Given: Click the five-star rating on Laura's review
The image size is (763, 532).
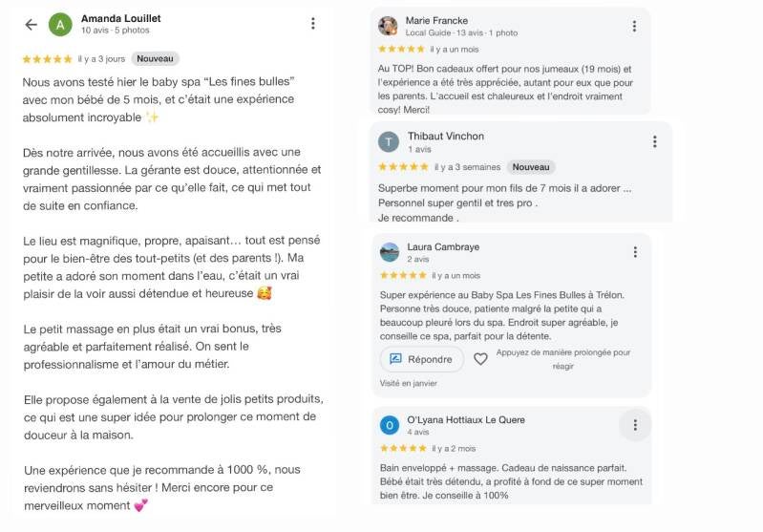Looking at the screenshot, I should click(403, 276).
